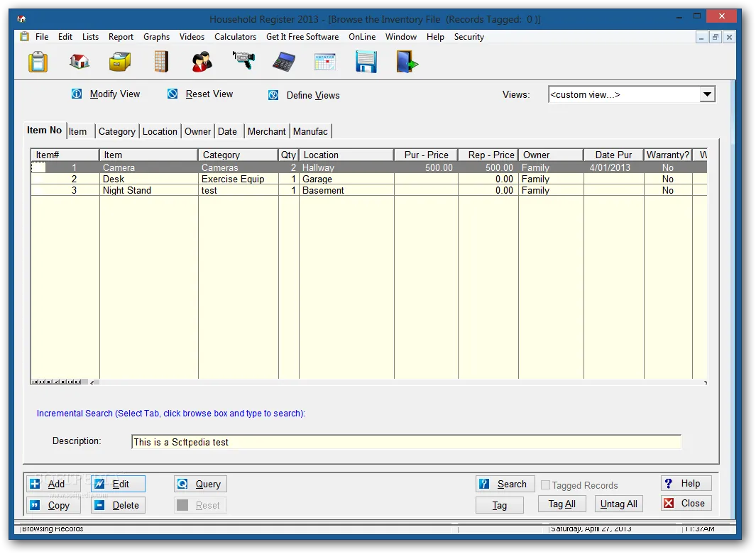Click the Tag All button

tap(561, 504)
